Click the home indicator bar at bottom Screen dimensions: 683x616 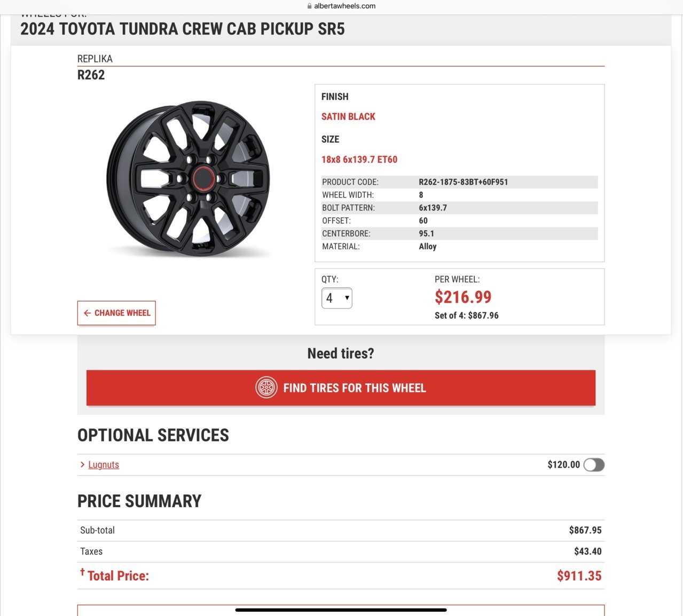[341, 610]
